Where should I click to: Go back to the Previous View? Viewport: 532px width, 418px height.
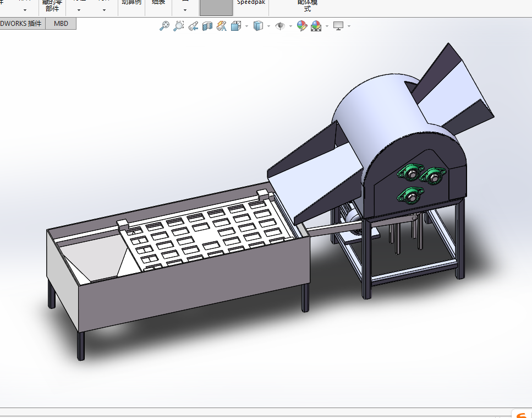click(x=193, y=26)
